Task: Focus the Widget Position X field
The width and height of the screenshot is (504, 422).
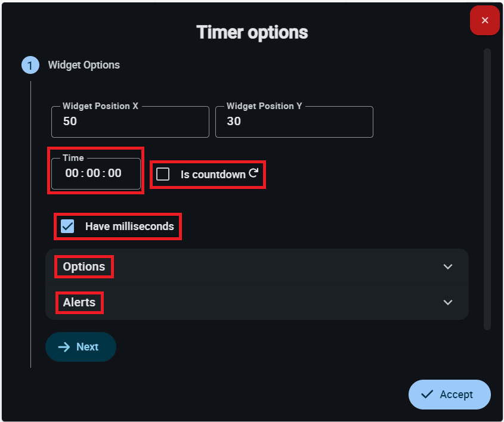Action: pyautogui.click(x=130, y=122)
